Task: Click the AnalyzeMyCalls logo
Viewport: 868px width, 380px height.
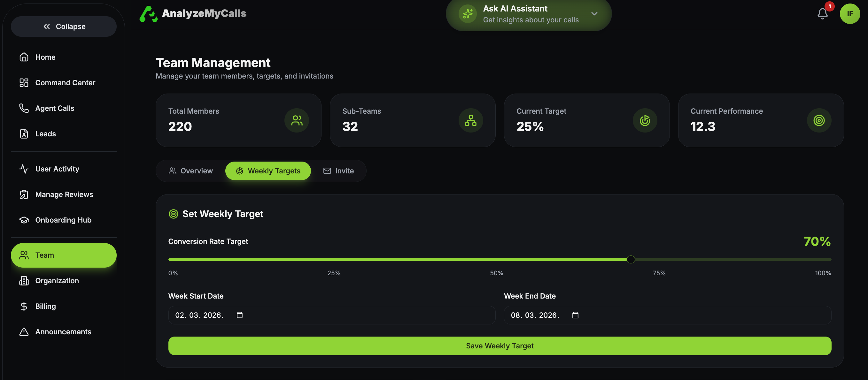Action: point(193,13)
